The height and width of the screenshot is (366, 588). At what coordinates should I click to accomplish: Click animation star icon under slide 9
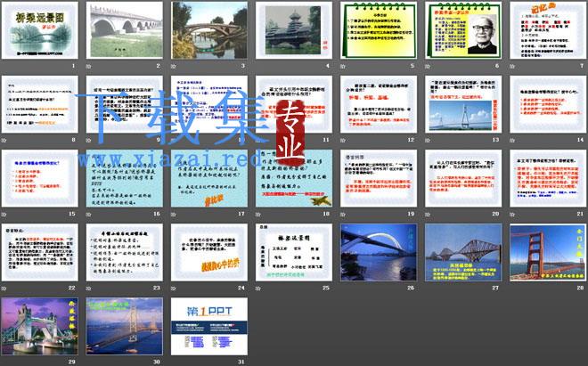pyautogui.click(x=88, y=140)
